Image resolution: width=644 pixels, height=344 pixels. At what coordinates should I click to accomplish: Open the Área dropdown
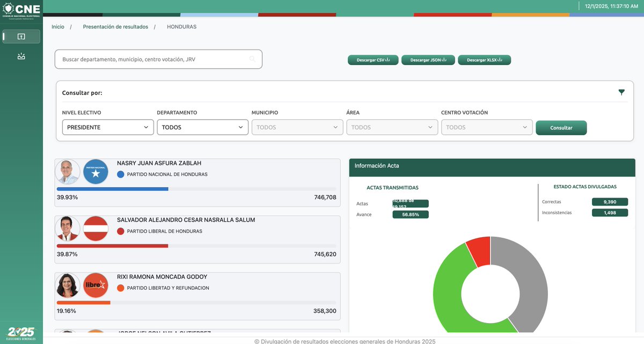coord(392,127)
